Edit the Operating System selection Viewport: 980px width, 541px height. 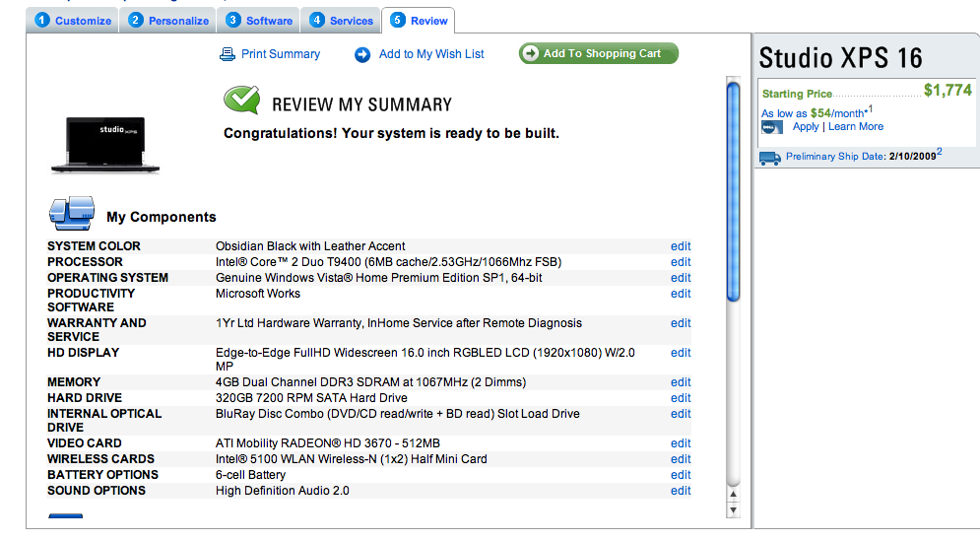tap(681, 278)
